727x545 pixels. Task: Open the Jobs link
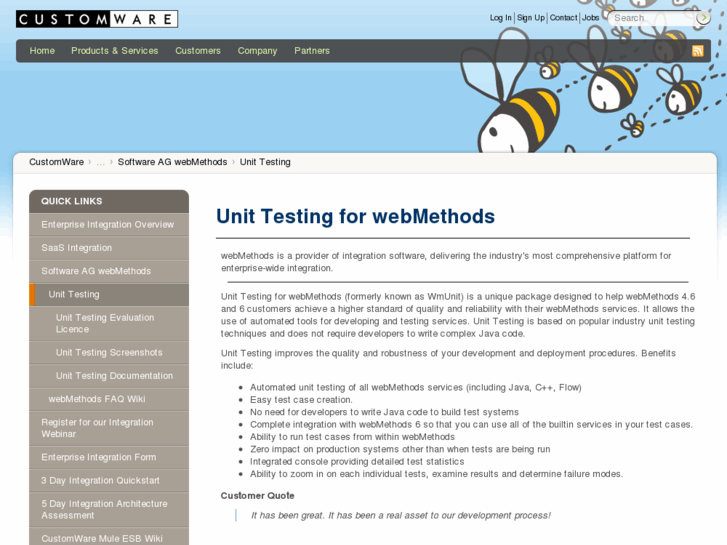[590, 18]
